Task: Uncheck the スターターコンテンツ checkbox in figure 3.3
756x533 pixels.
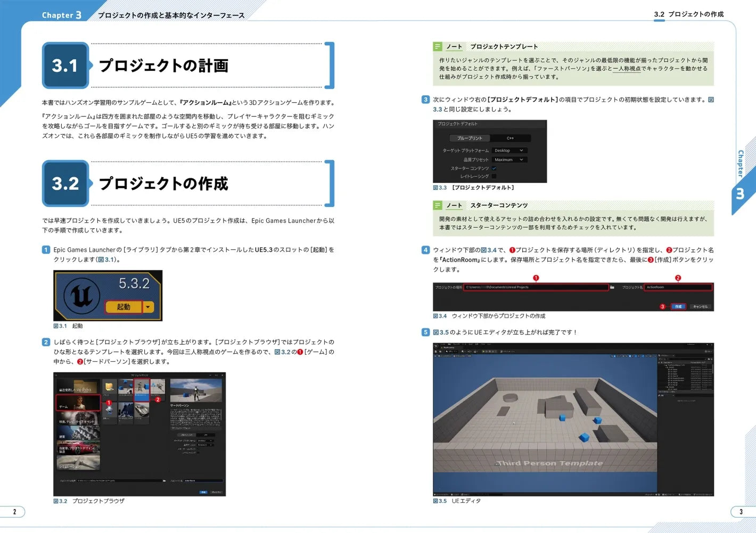Action: [x=494, y=168]
